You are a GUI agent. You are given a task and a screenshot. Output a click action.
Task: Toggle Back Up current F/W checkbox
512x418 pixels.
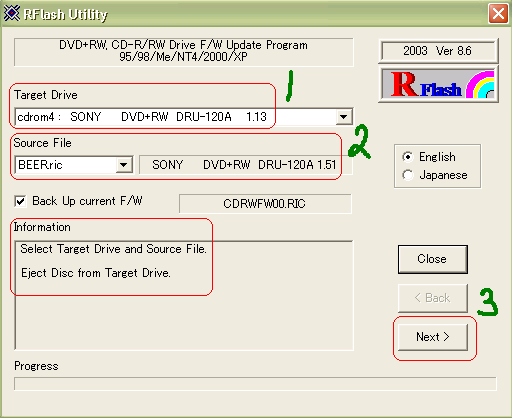[21, 201]
